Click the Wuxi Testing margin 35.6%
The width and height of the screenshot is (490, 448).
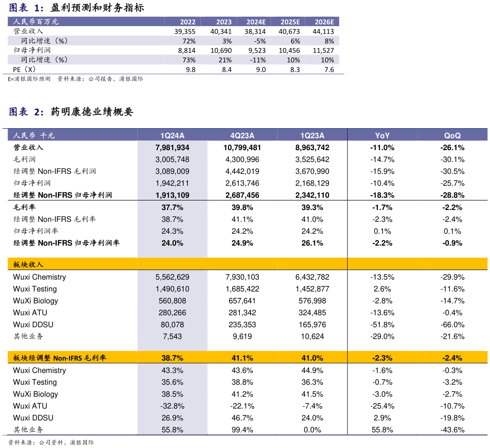point(172,382)
